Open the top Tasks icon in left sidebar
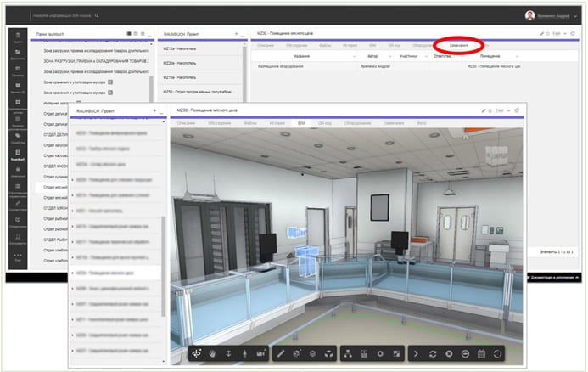The image size is (588, 372). (18, 37)
